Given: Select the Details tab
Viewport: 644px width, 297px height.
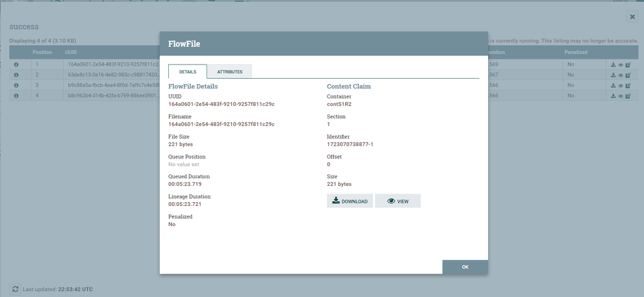Looking at the screenshot, I should [x=188, y=72].
